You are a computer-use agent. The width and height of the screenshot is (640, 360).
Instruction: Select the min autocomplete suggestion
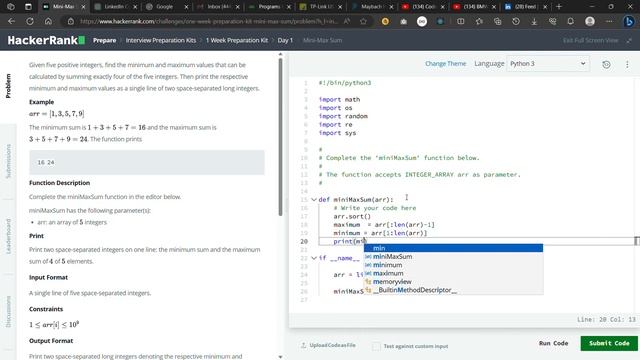click(x=453, y=248)
